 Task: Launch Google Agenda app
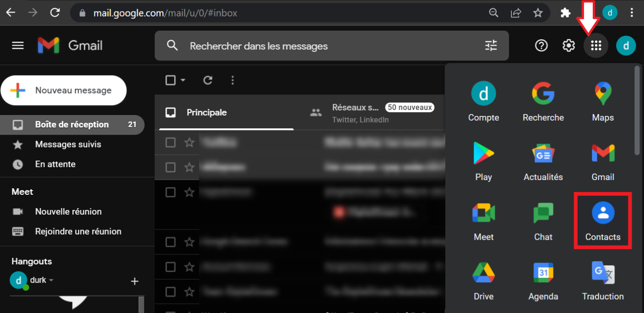tap(543, 280)
